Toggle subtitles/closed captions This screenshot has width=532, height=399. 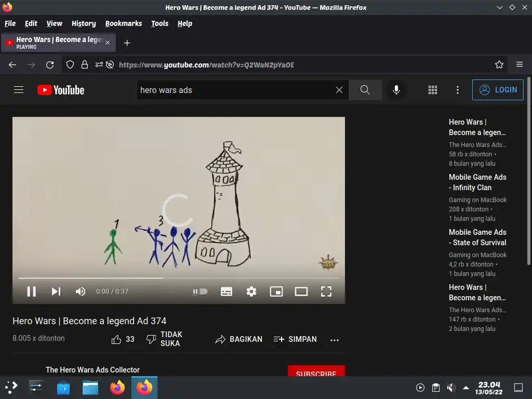tap(227, 291)
